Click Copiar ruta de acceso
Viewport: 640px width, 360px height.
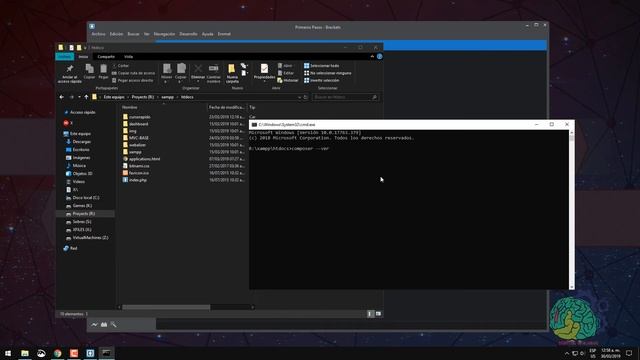point(133,73)
